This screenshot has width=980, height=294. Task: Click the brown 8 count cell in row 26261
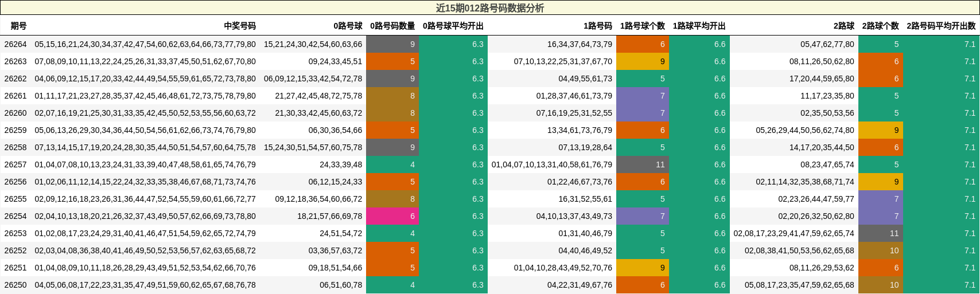pyautogui.click(x=392, y=96)
